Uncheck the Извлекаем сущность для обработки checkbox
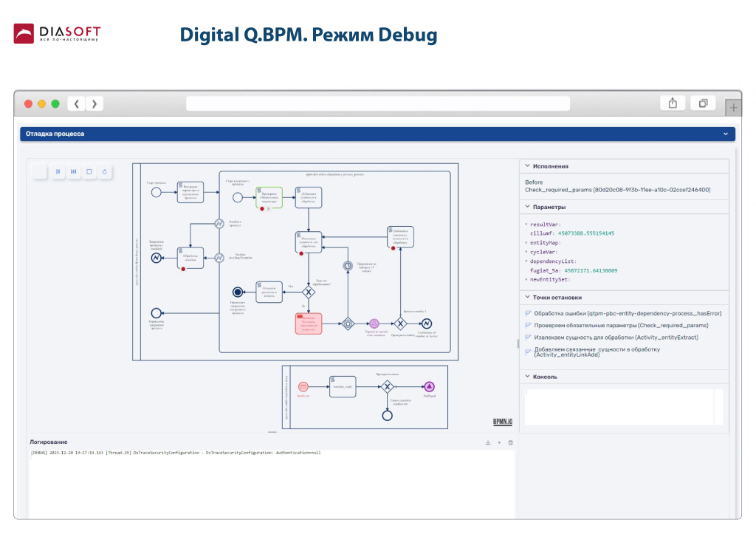The image size is (756, 534). pos(528,338)
